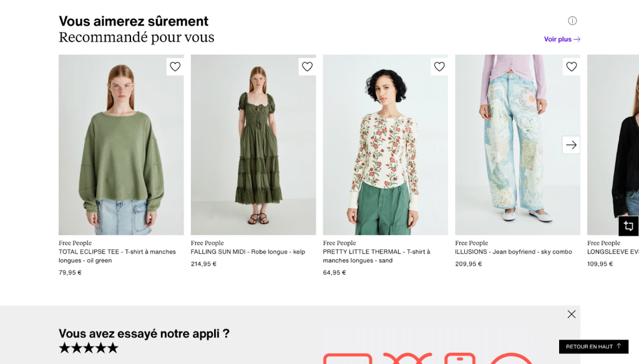The height and width of the screenshot is (364, 639).
Task: Click 'Retour en haut' button
Action: [x=593, y=347]
